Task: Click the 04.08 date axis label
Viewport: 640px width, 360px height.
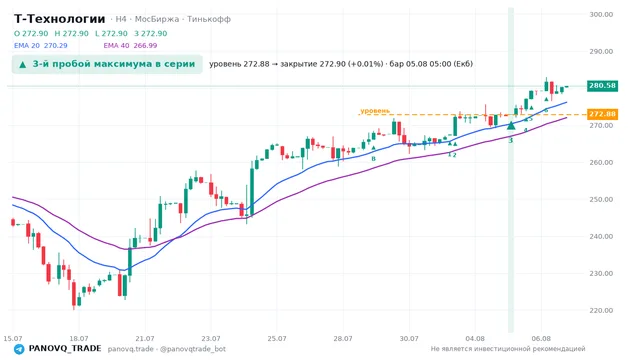Action: tap(475, 339)
